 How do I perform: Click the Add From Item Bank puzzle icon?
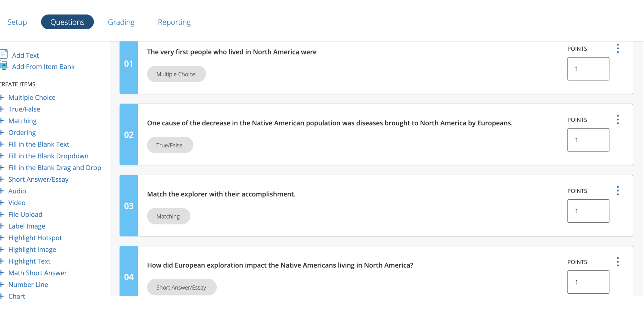(4, 66)
